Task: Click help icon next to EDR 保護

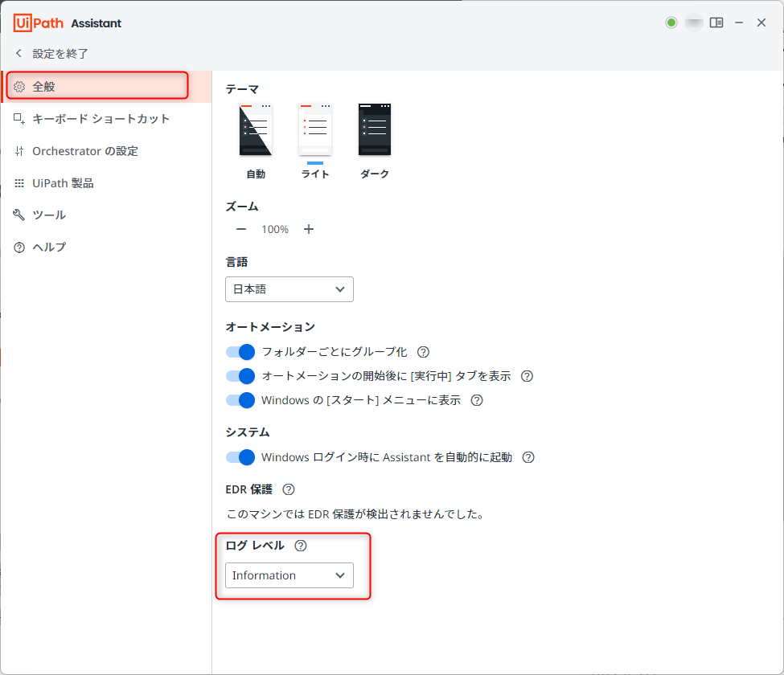Action: [x=289, y=489]
